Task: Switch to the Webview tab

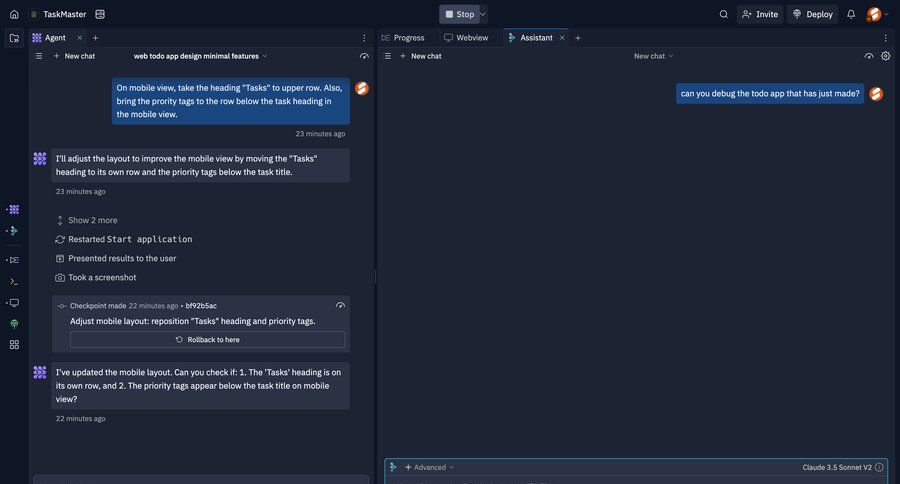Action: [466, 38]
